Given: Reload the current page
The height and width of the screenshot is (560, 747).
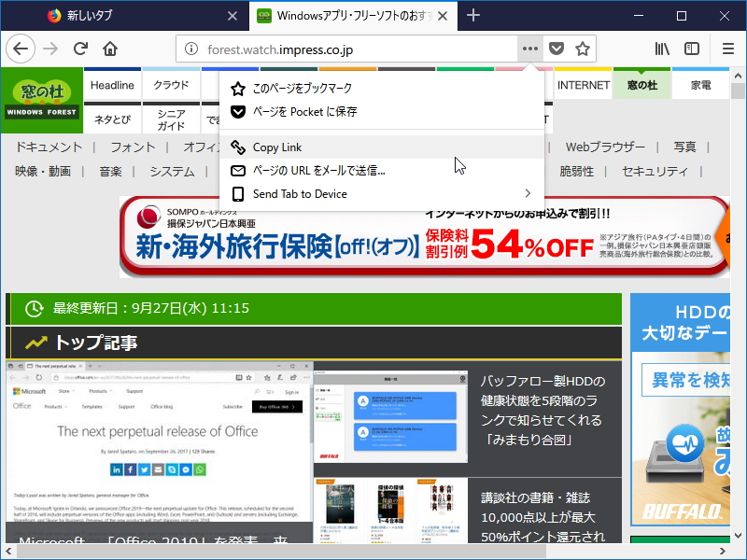Looking at the screenshot, I should tap(80, 49).
